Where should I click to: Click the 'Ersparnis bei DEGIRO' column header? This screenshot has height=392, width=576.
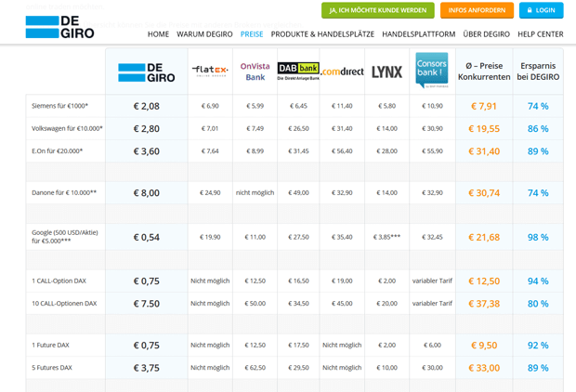pos(538,72)
